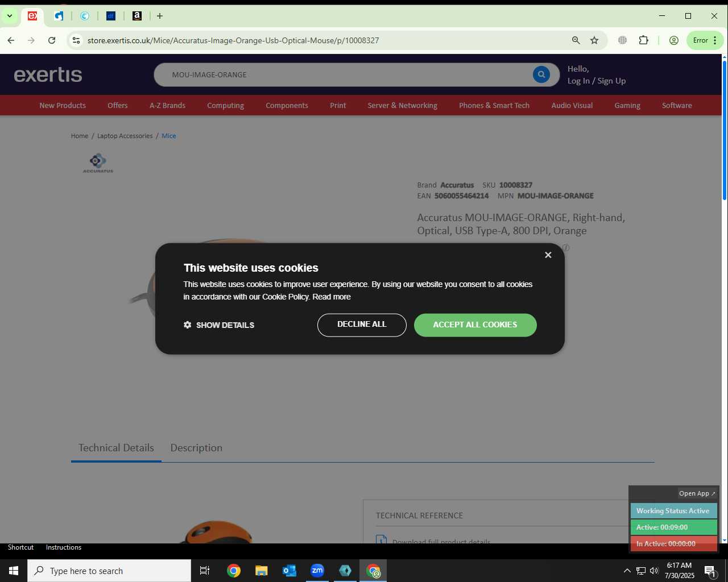This screenshot has width=728, height=582.
Task: Open the Software menu
Action: coord(677,105)
